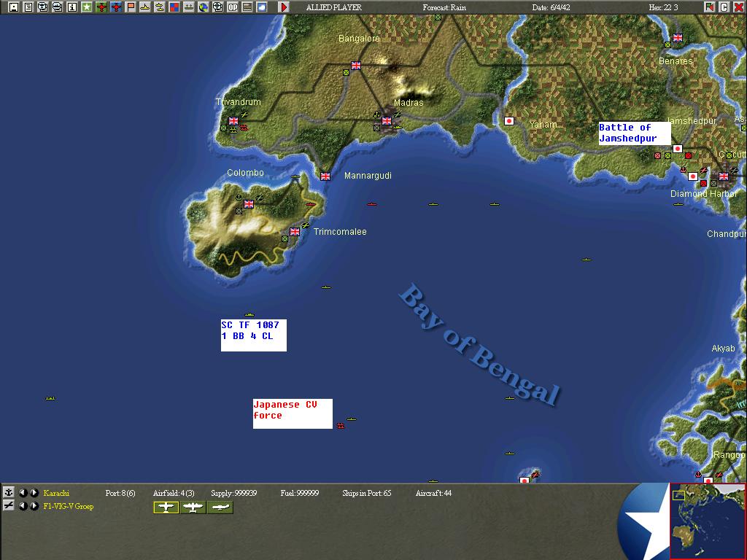Click the minimap in the bottom corner
Screen dimensions: 747x560
[x=708, y=521]
